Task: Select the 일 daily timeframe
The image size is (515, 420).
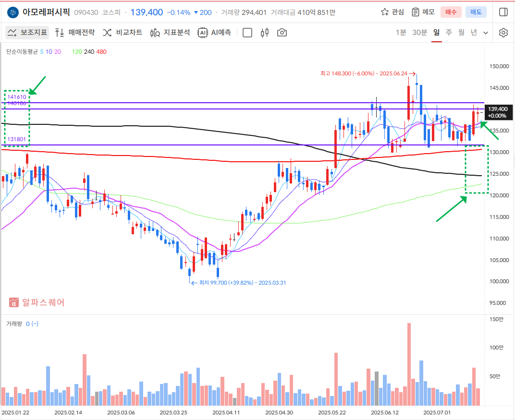Action: tap(437, 33)
